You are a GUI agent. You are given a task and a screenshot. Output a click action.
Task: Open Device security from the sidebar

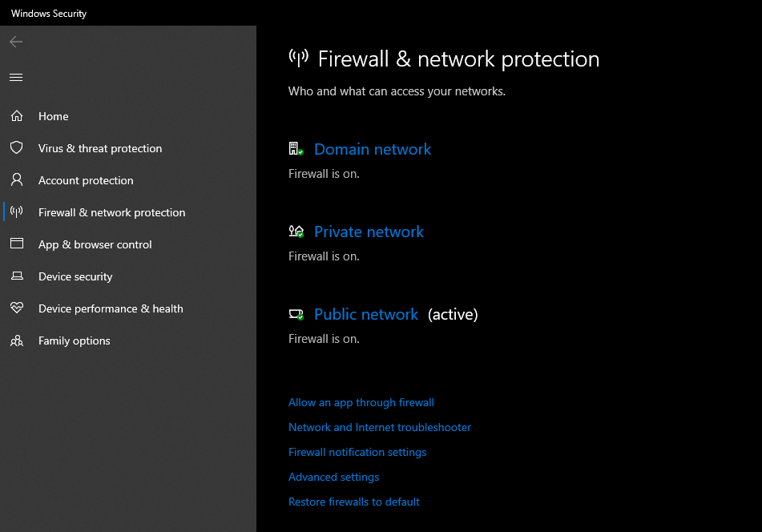(75, 276)
